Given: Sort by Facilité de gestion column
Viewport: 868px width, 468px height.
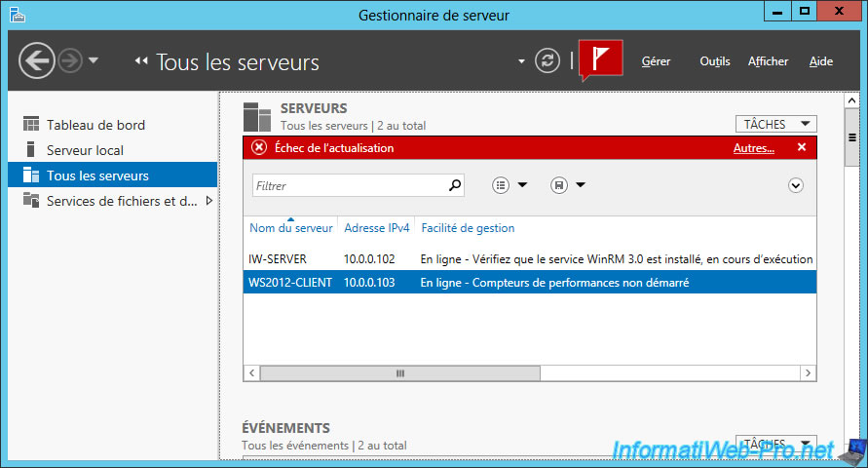Looking at the screenshot, I should tap(468, 227).
